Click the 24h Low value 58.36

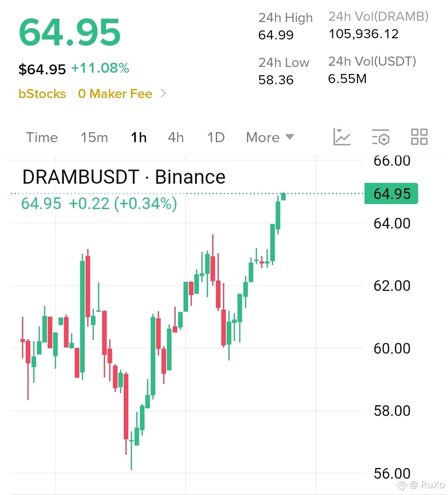pyautogui.click(x=276, y=80)
